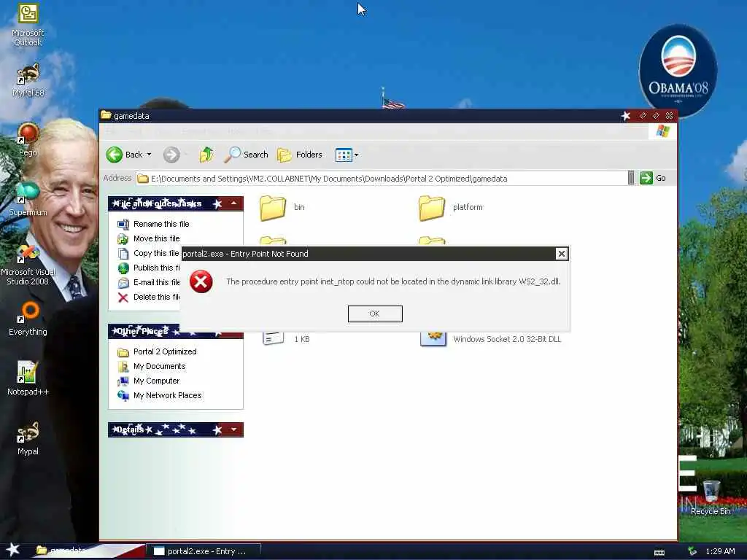Click the keyboard tray icon on taskbar
The height and width of the screenshot is (560, 747).
(x=659, y=553)
